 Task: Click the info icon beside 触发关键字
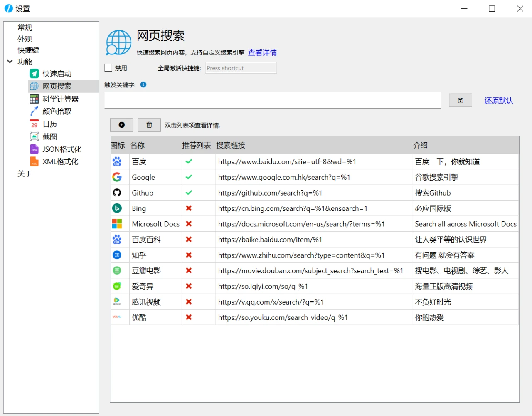click(x=143, y=84)
